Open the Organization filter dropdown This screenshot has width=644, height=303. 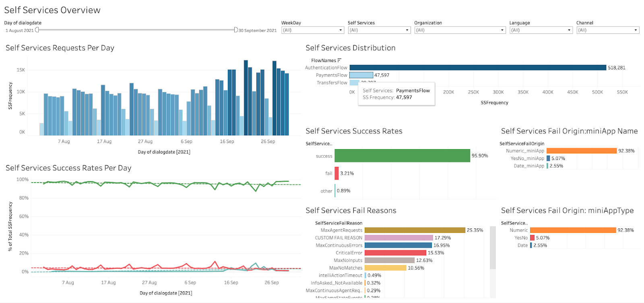(x=502, y=30)
